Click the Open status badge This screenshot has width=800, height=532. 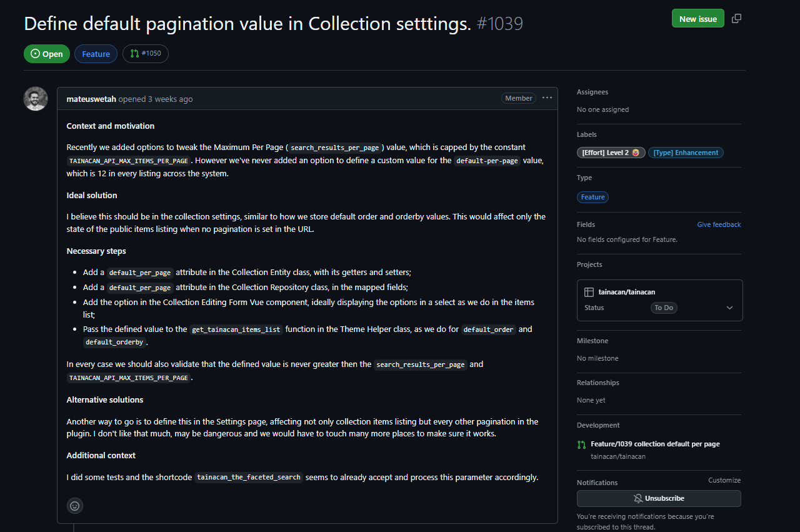pos(47,54)
